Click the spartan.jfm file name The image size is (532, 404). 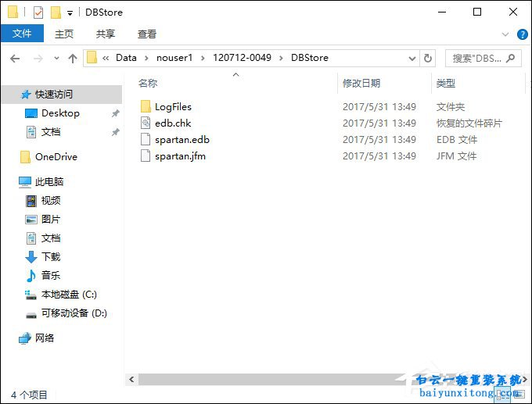[x=180, y=156]
